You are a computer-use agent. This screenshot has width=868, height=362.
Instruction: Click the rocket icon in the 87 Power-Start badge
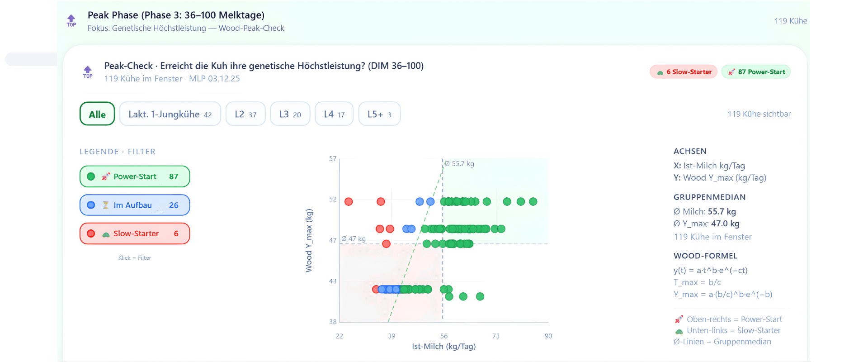732,71
